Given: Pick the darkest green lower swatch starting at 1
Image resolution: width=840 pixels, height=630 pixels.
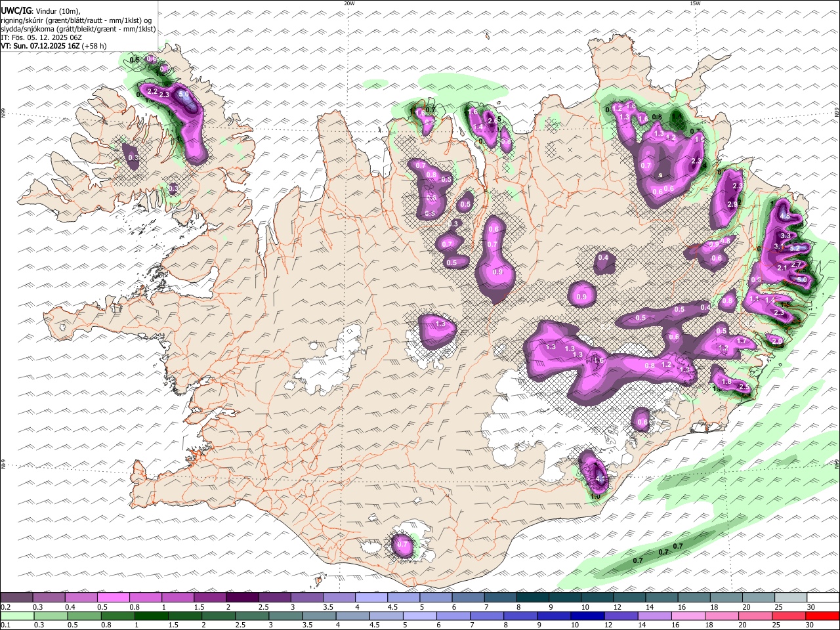Looking at the screenshot, I should (x=152, y=616).
